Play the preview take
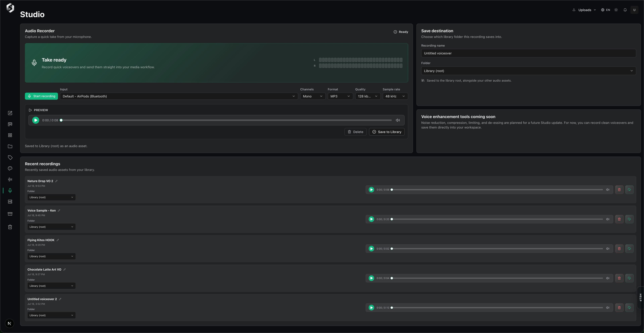644x333 pixels. point(36,120)
